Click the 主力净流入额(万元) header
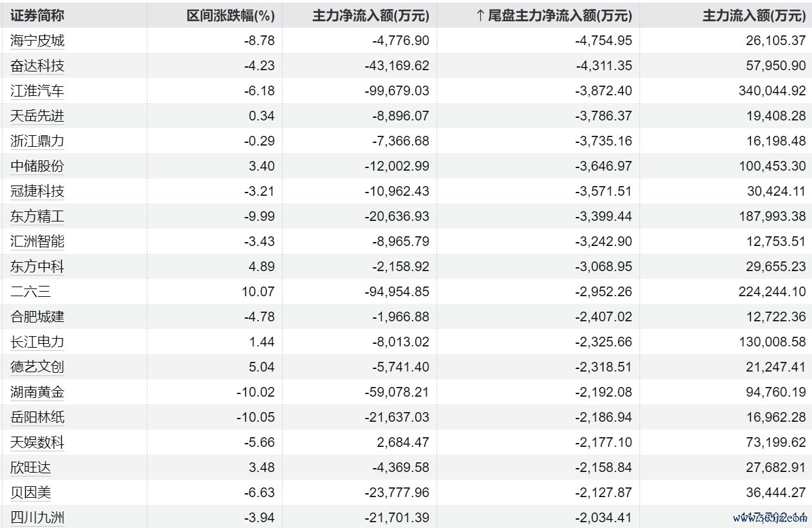The image size is (812, 528). coord(370,15)
